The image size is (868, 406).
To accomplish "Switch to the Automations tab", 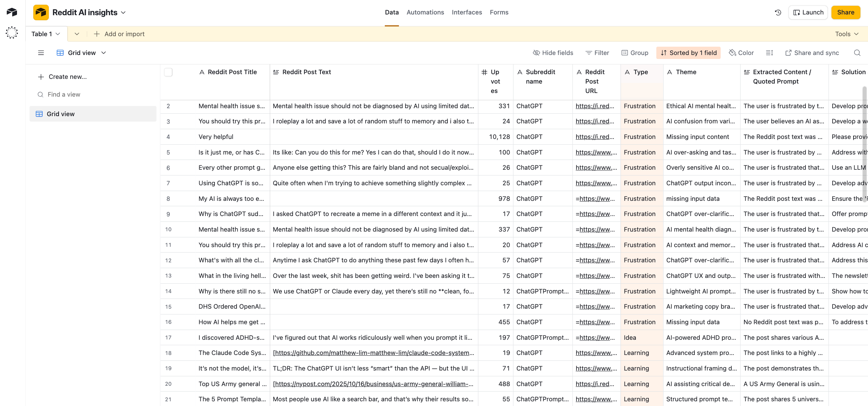I will point(425,12).
